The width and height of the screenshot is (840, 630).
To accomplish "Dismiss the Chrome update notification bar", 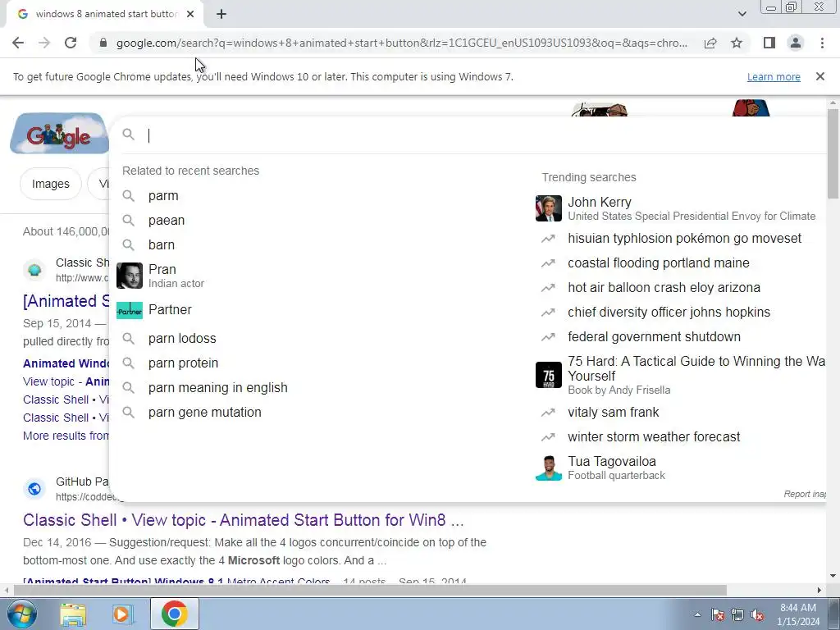I will (819, 76).
